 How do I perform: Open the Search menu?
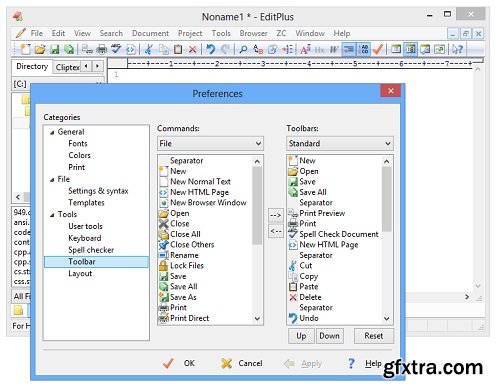[x=111, y=33]
